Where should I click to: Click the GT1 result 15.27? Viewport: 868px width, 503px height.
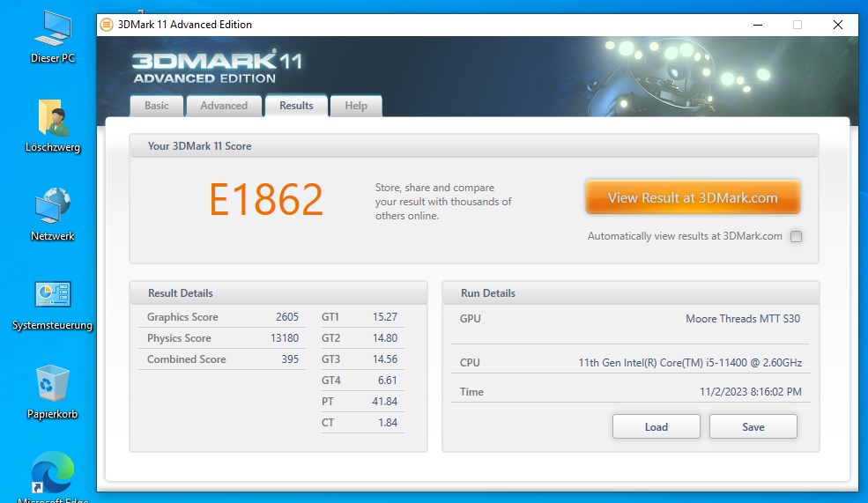[x=385, y=317]
